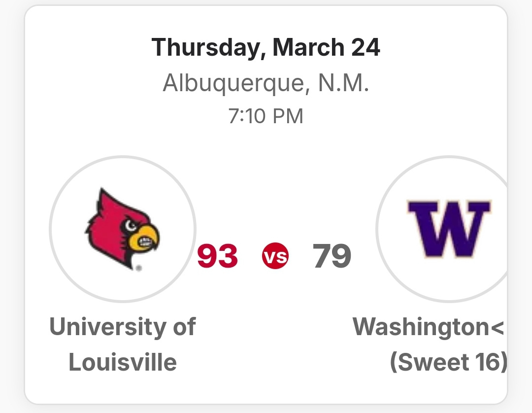The width and height of the screenshot is (532, 413).
Task: Click the (Sweet 16) round label
Action: 448,363
